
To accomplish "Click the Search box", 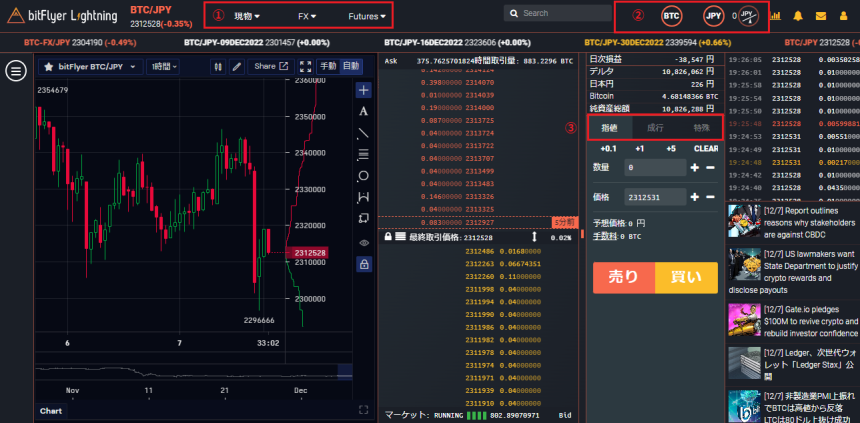I will (x=558, y=13).
